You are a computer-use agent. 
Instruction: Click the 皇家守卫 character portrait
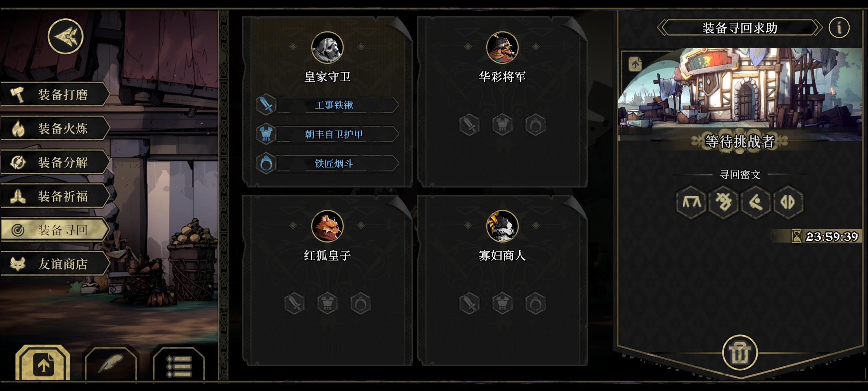coord(327,47)
